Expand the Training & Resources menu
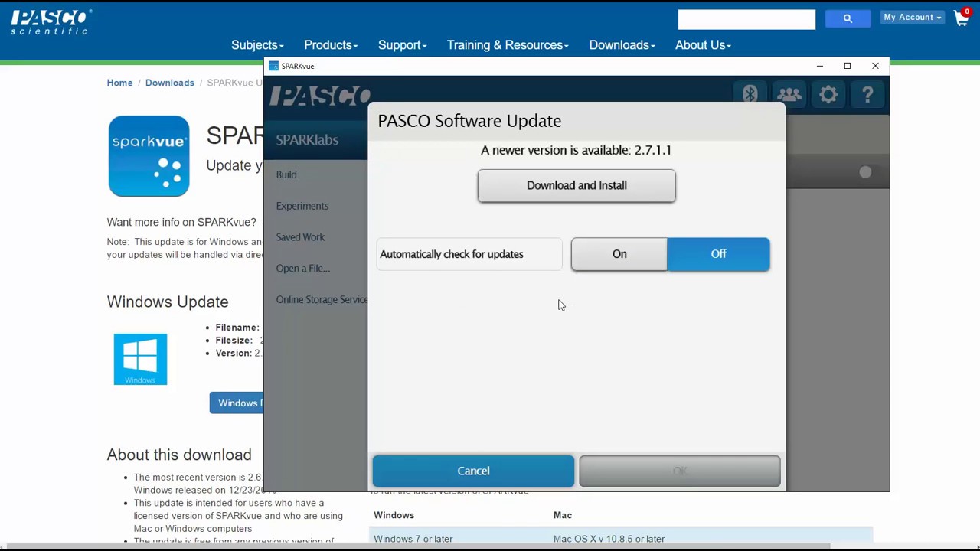This screenshot has width=980, height=551. tap(508, 45)
